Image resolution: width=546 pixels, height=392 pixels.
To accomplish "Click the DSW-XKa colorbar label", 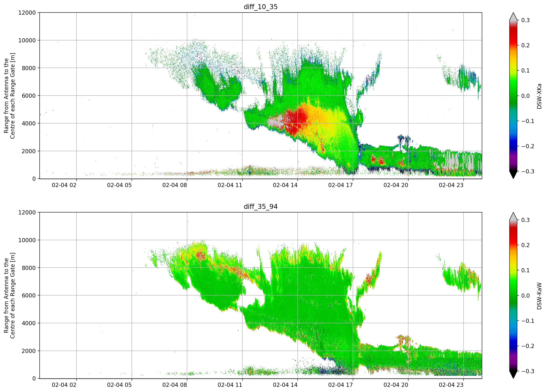I will 539,96.
